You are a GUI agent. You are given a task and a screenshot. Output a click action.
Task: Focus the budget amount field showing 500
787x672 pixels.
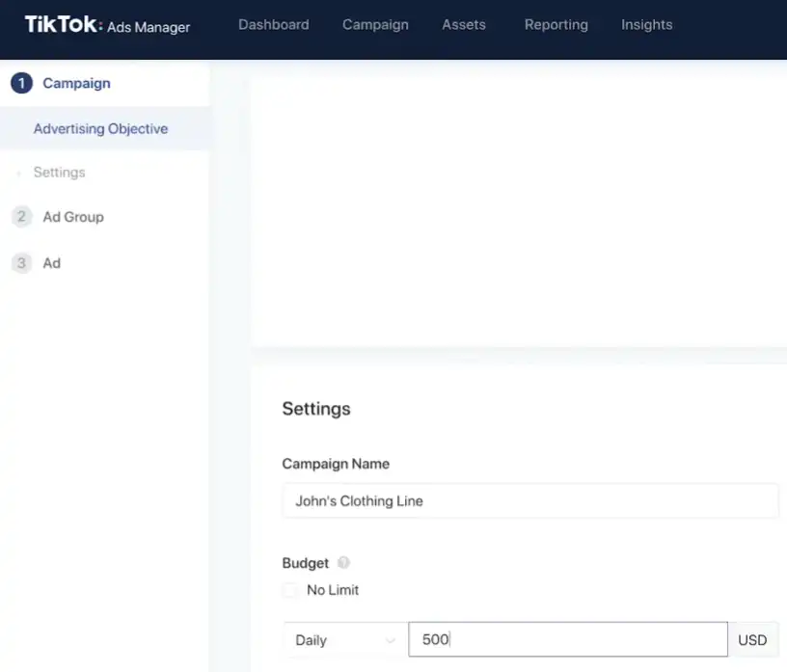(x=567, y=640)
